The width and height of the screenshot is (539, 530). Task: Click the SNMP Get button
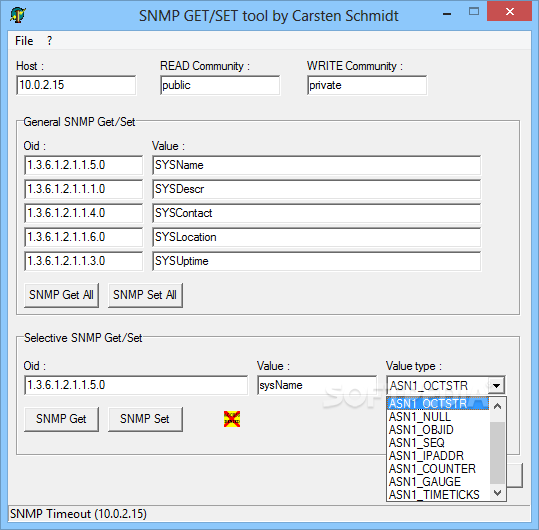pos(61,419)
